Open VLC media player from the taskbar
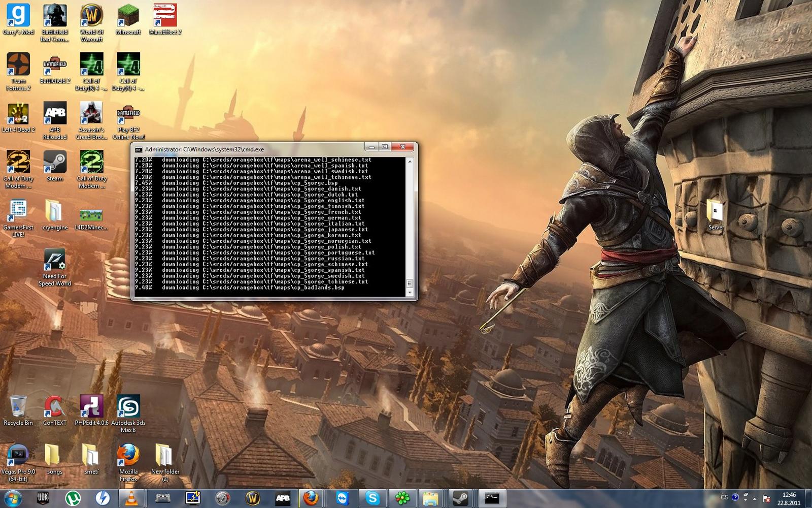Viewport: 812px width, 508px height. coord(132,498)
